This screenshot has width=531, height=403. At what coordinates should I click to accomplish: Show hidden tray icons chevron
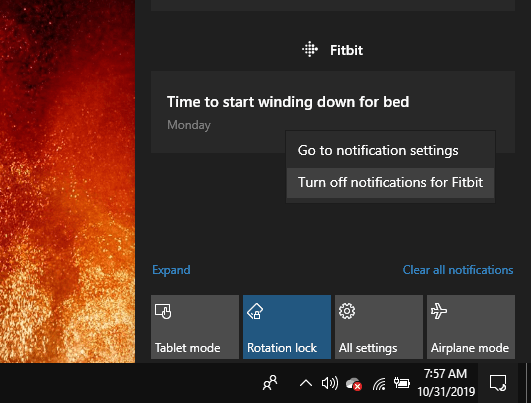point(306,383)
